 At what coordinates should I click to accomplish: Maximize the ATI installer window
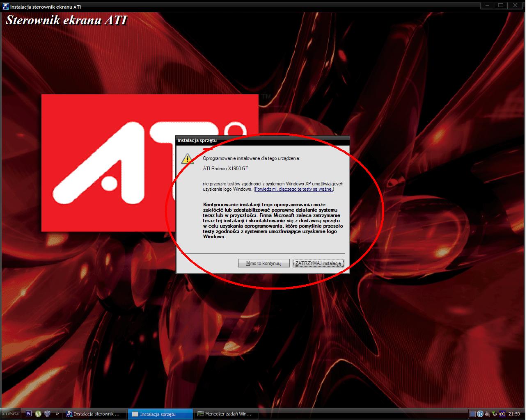click(501, 6)
